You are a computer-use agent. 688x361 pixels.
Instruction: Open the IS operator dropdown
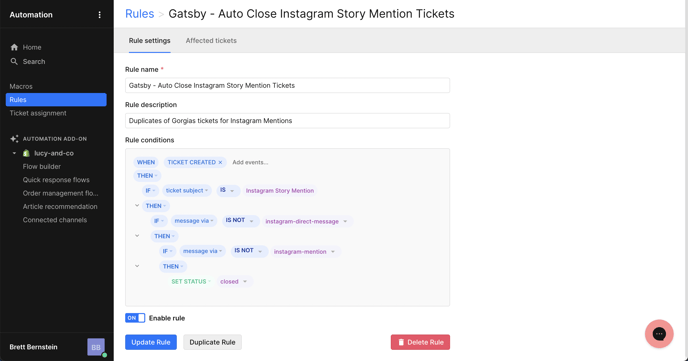click(x=228, y=190)
